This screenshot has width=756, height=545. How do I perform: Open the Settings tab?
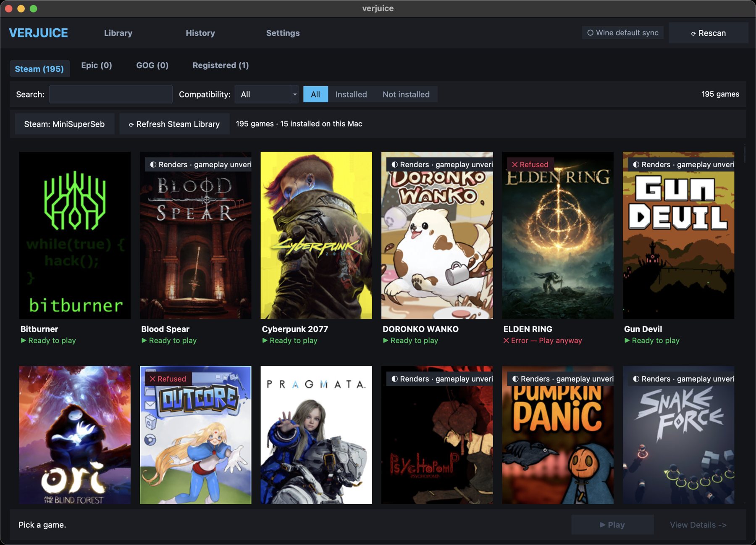click(x=283, y=33)
